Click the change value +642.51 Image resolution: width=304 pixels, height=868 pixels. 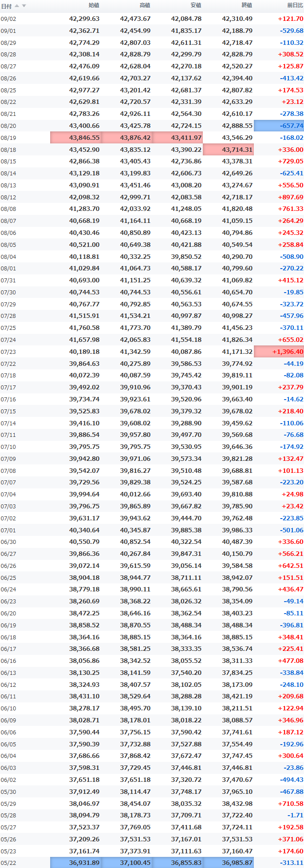[291, 566]
